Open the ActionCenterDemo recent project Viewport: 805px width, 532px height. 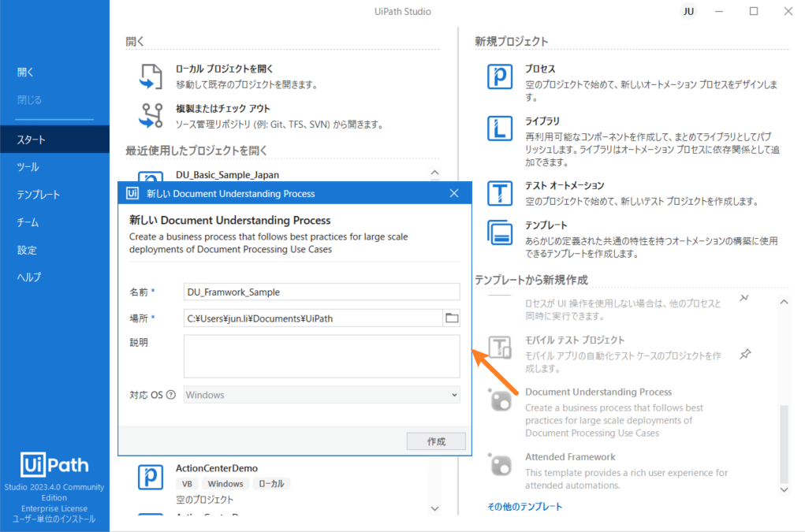(217, 468)
